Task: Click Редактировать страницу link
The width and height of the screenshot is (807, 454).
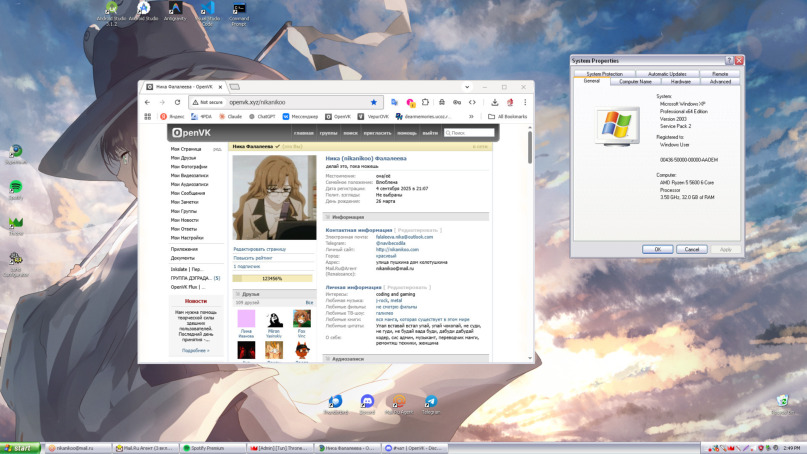Action: coord(260,249)
